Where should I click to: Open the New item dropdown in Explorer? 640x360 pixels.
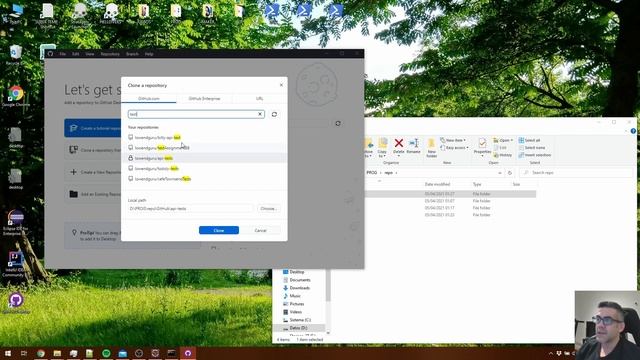[453, 140]
